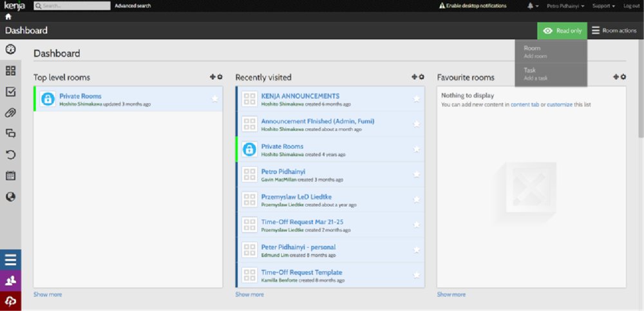Open the Support dropdown
Screen dimensions: 644x311
(x=604, y=6)
